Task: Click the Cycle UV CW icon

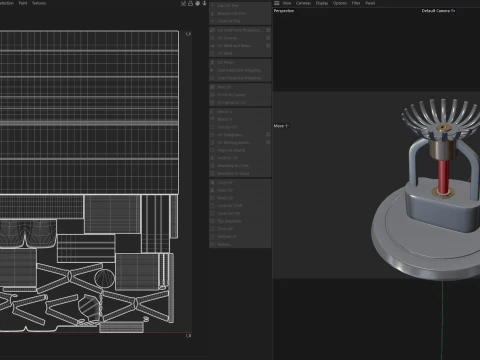Action: pyautogui.click(x=212, y=213)
